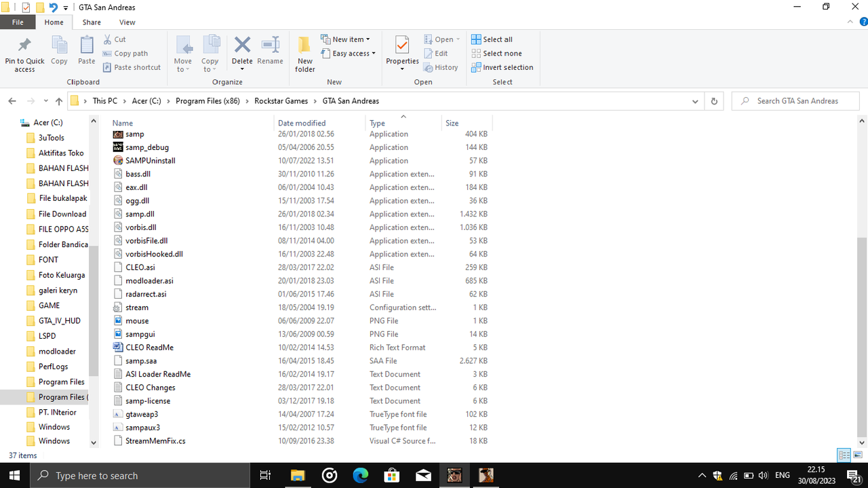Click Search GTA San Andreas box
Screen dimensions: 868x488
click(x=795, y=101)
